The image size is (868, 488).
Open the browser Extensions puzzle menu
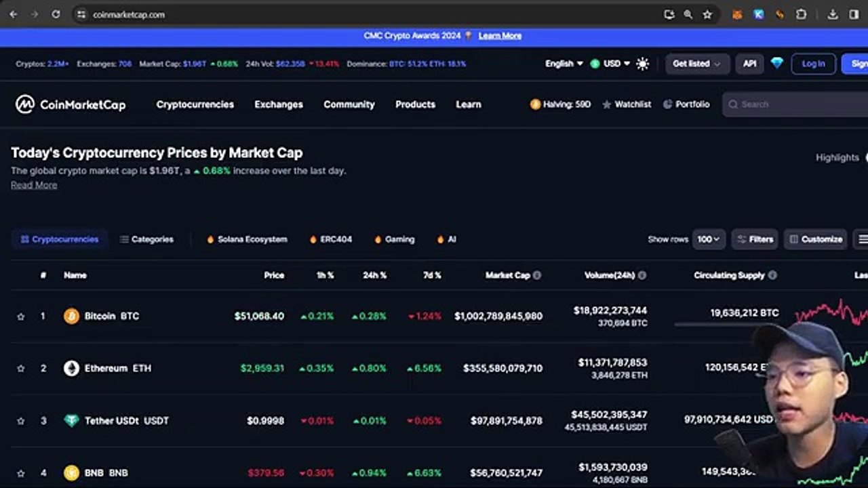pos(802,14)
